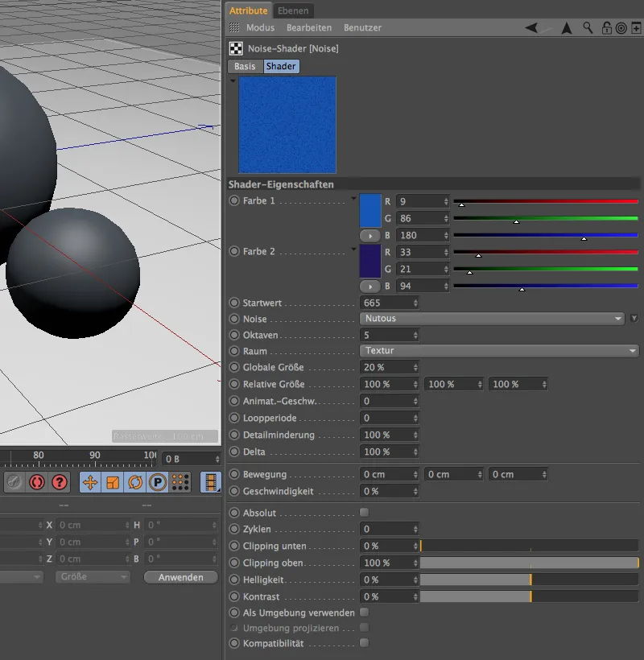Click the Globale Größe field showing 20 %

[389, 367]
